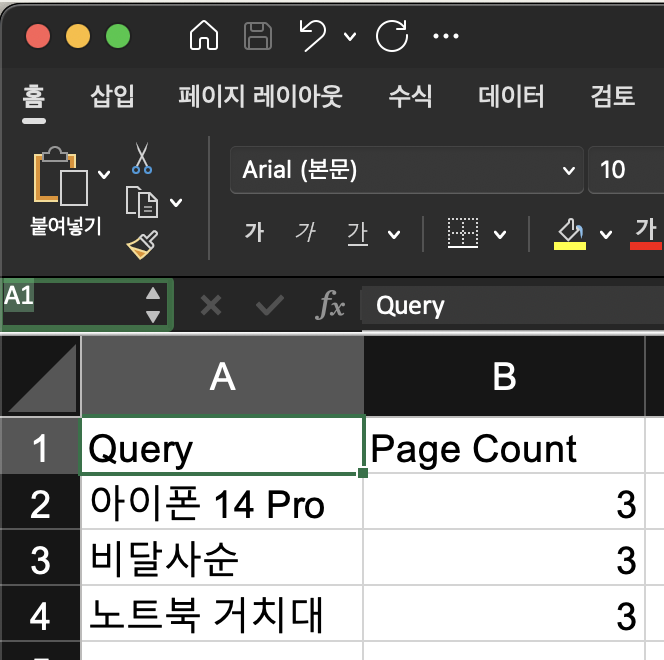Viewport: 664px width, 660px height.
Task: Select the 아이폰 14 Pro cell
Action: 222,503
